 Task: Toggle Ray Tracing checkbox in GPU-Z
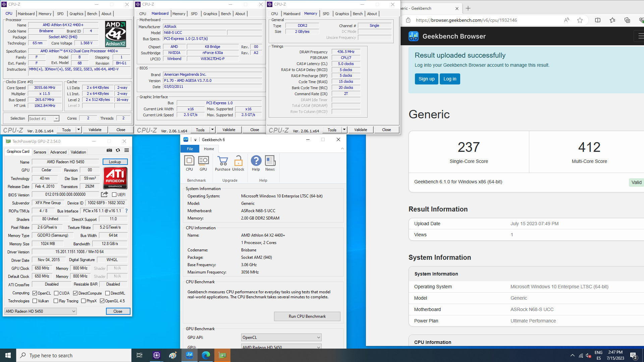pyautogui.click(x=56, y=301)
